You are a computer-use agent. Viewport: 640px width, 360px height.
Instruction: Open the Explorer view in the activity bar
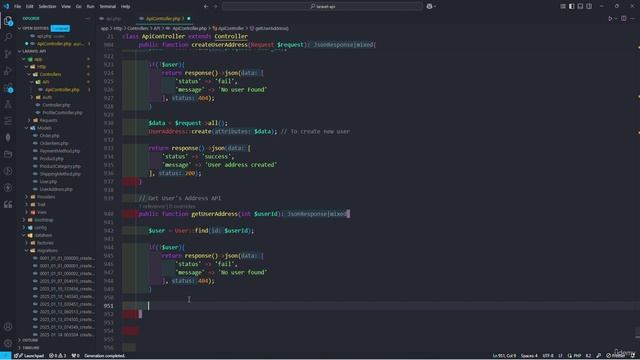coord(8,21)
